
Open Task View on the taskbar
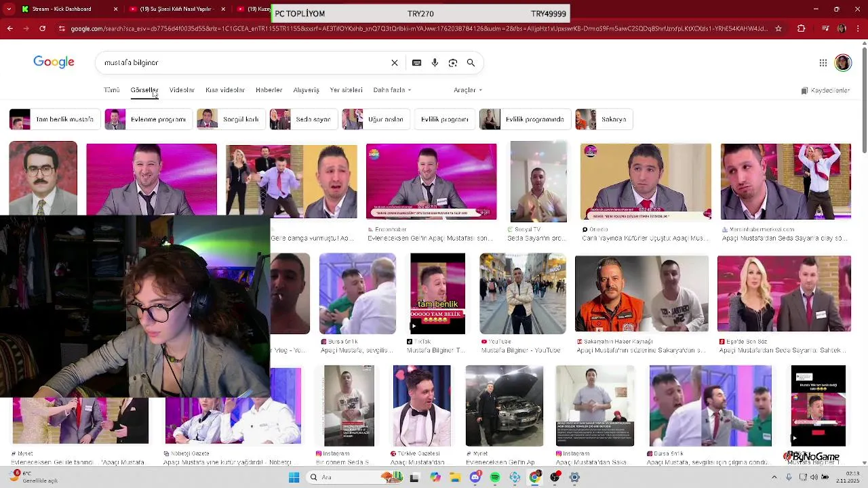[414, 477]
